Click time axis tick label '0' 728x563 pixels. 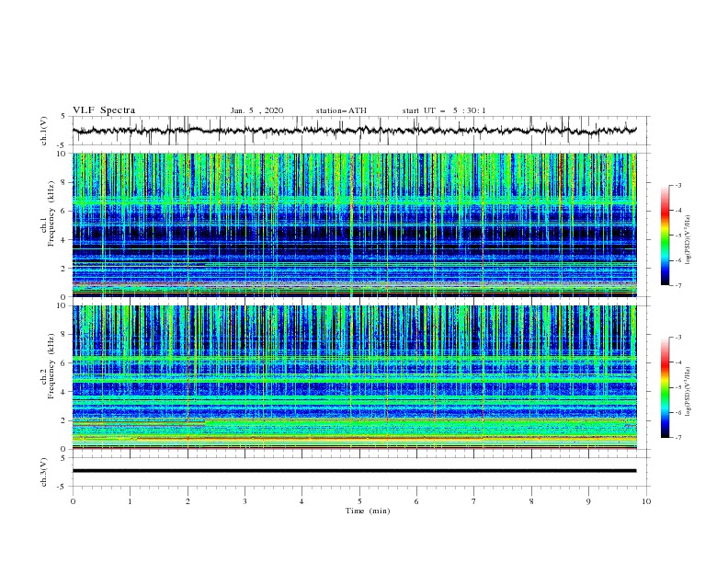click(x=73, y=501)
